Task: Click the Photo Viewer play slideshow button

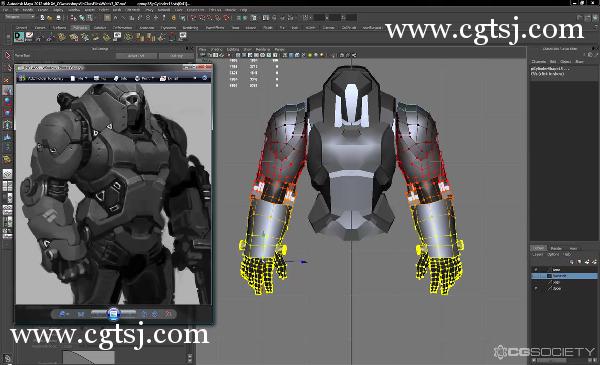Action: tap(113, 314)
